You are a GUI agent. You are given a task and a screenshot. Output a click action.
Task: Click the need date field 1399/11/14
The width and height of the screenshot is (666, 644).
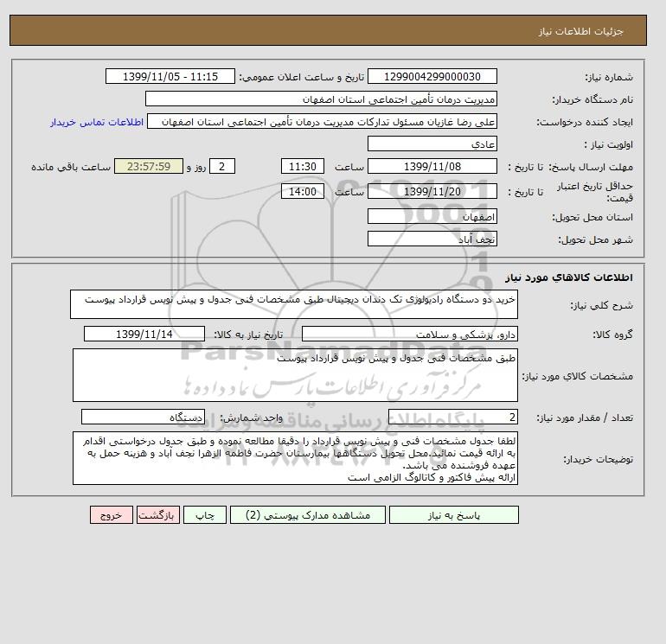coord(144,334)
